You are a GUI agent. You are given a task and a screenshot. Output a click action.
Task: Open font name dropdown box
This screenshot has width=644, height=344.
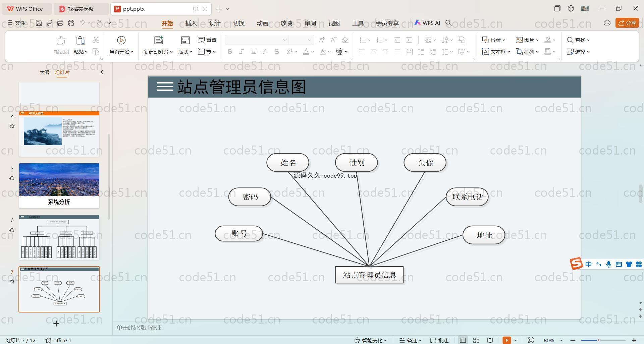[x=257, y=40]
